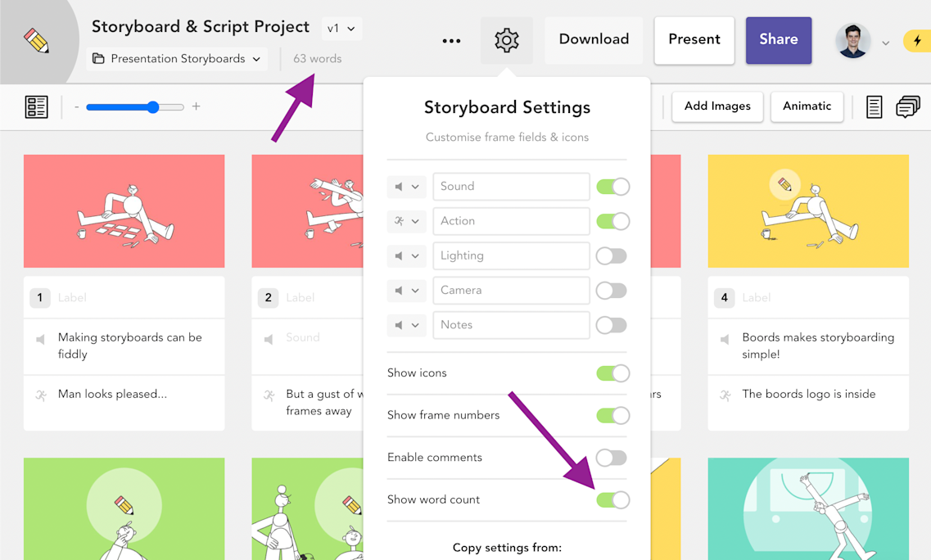The height and width of the screenshot is (560, 931).
Task: Open icon picker dropdown for Action field
Action: coord(407,221)
